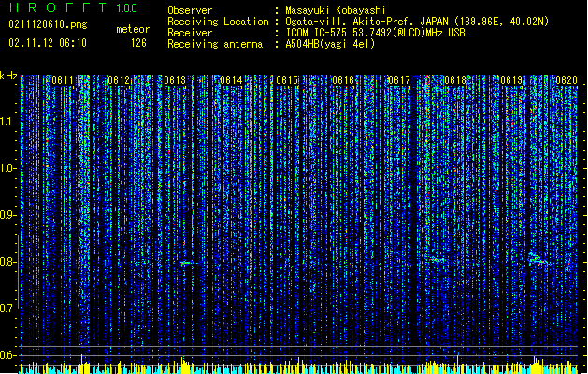This screenshot has width=588, height=374.
Task: Click the 0613 time marker
Action: coord(175,80)
